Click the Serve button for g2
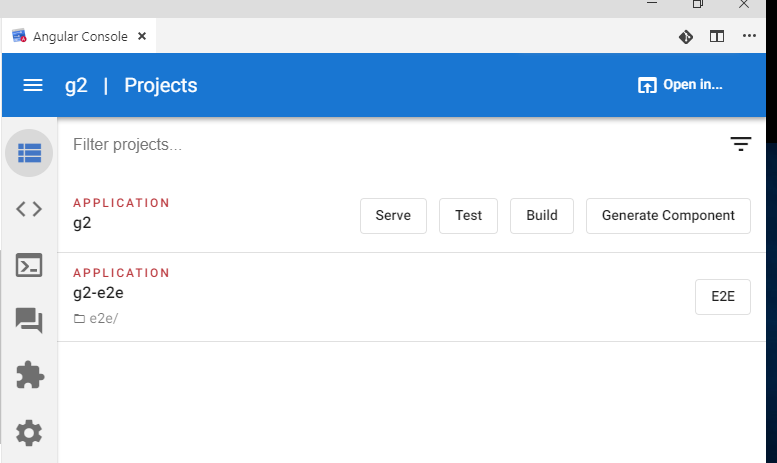This screenshot has width=777, height=463. [393, 216]
